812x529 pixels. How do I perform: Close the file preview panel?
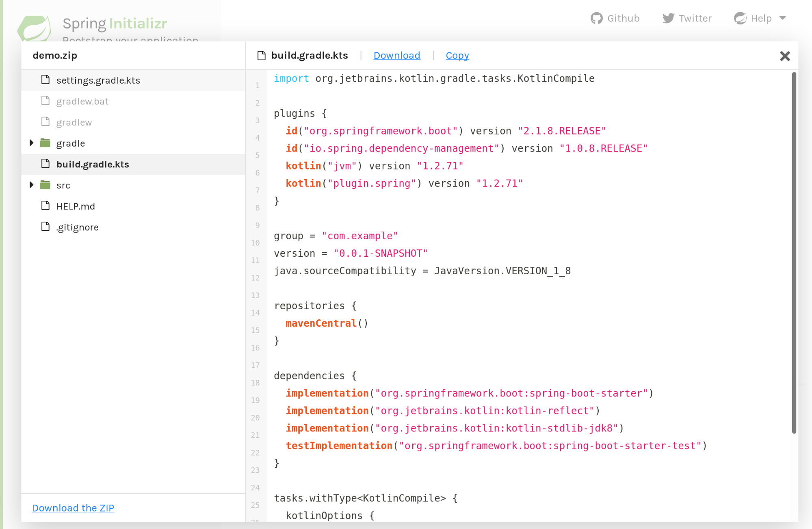(x=785, y=56)
